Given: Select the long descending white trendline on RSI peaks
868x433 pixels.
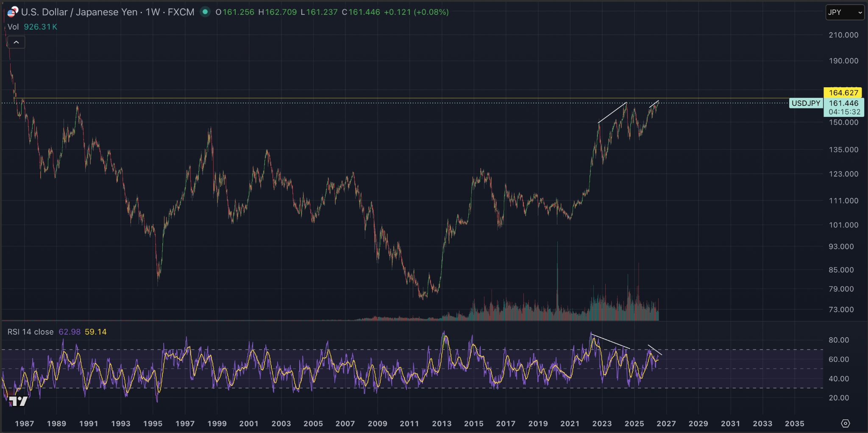Looking at the screenshot, I should click(611, 342).
